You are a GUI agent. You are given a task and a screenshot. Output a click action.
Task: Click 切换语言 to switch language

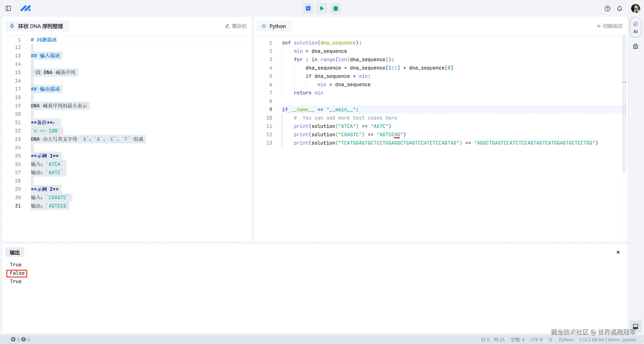[x=609, y=26]
